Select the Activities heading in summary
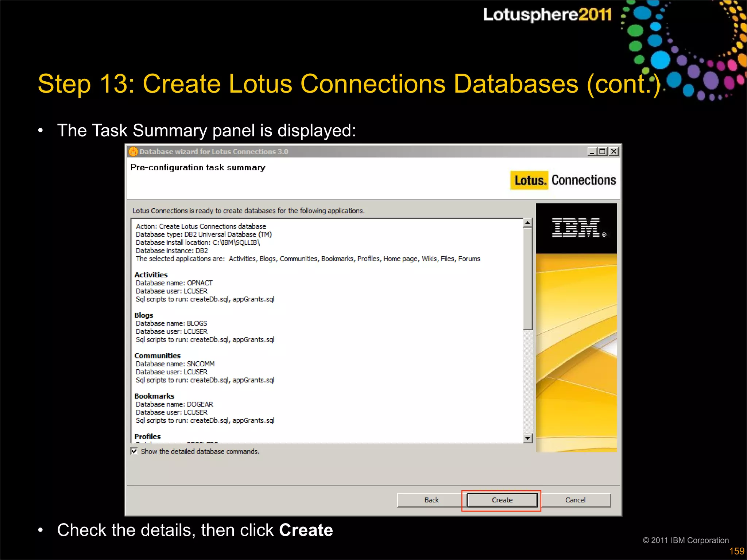Image resolution: width=747 pixels, height=560 pixels. pyautogui.click(x=151, y=275)
